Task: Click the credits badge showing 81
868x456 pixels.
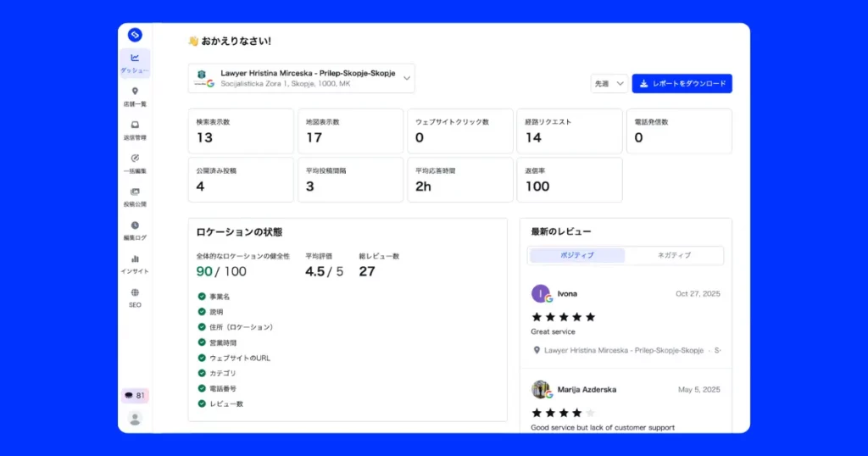Action: (x=135, y=396)
